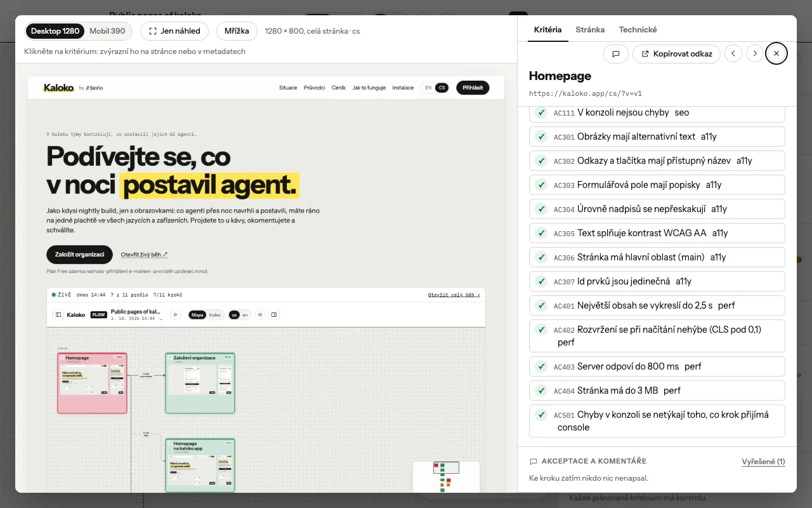Switch to the Stránka tab
Image resolution: width=812 pixels, height=508 pixels.
pyautogui.click(x=590, y=30)
